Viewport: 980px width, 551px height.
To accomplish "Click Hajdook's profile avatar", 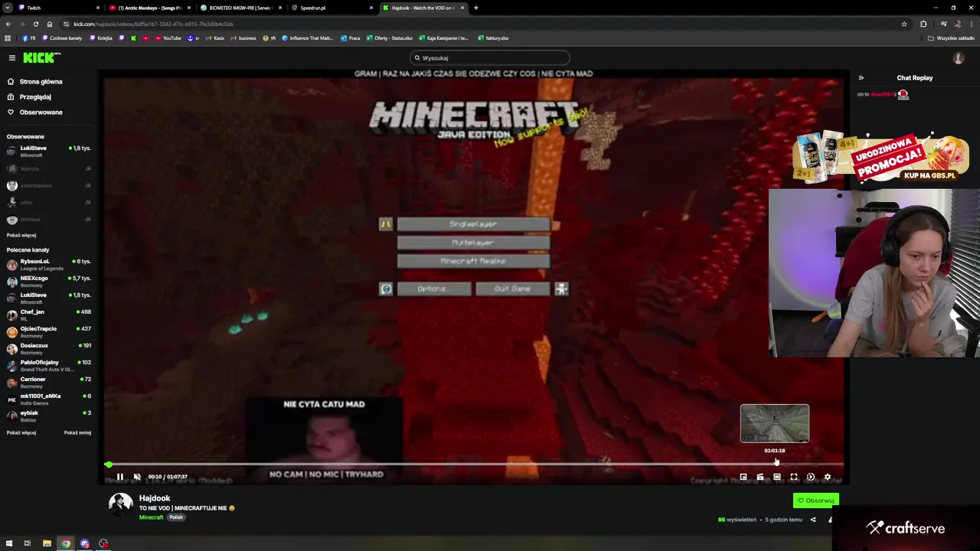I will point(120,504).
